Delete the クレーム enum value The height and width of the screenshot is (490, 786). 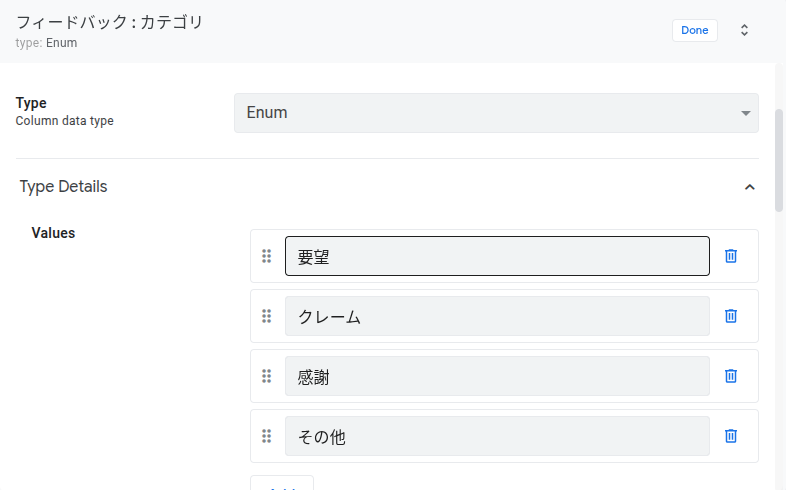pyautogui.click(x=731, y=316)
